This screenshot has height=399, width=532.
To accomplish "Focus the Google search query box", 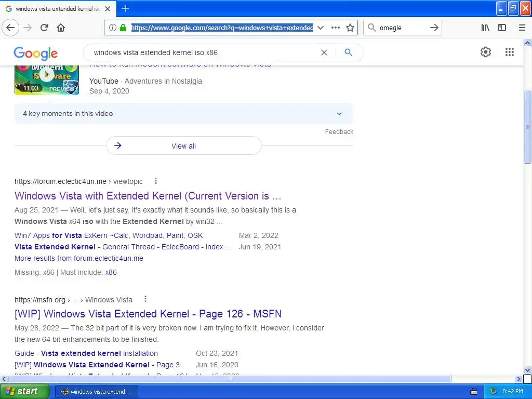I will (x=204, y=52).
